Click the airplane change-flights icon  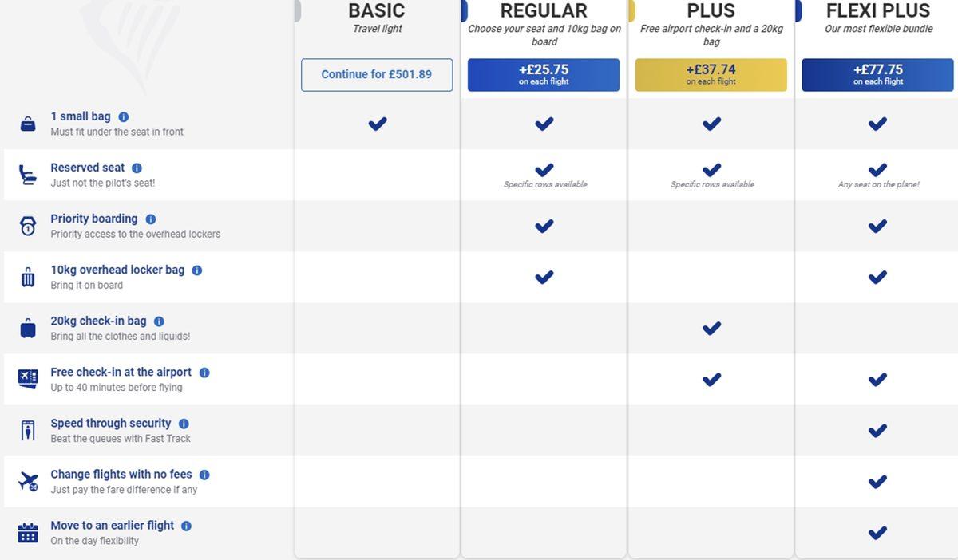coord(28,481)
